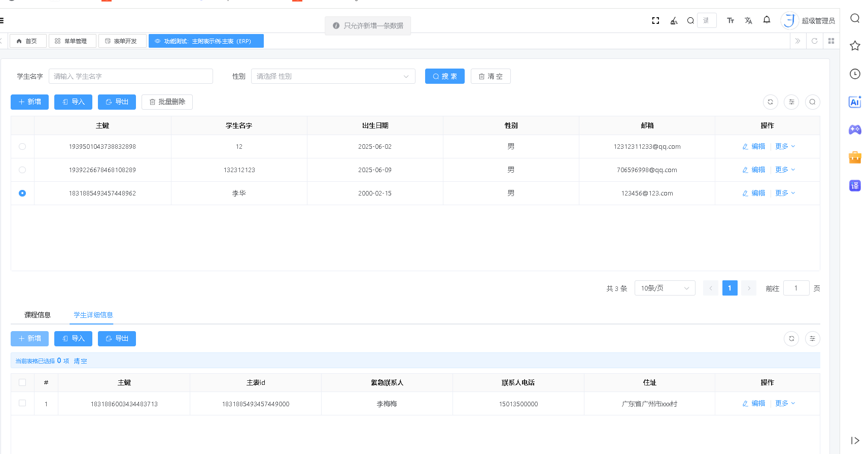The height and width of the screenshot is (454, 868).
Task: Click the header search text box
Action: 707,20
